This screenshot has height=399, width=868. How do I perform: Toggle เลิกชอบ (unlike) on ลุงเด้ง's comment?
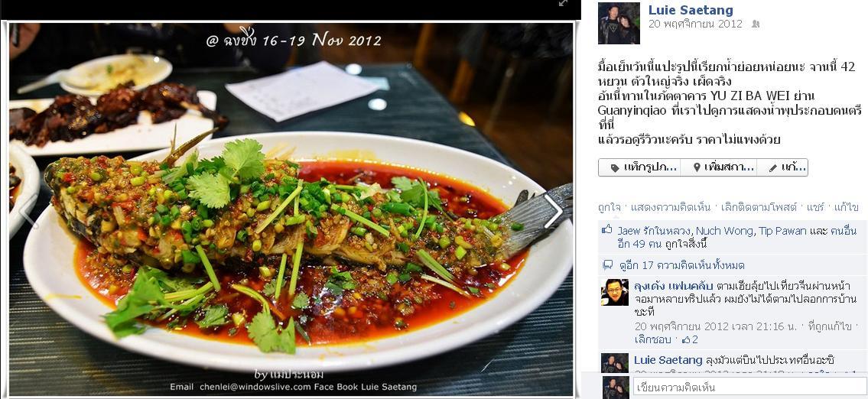tap(652, 339)
